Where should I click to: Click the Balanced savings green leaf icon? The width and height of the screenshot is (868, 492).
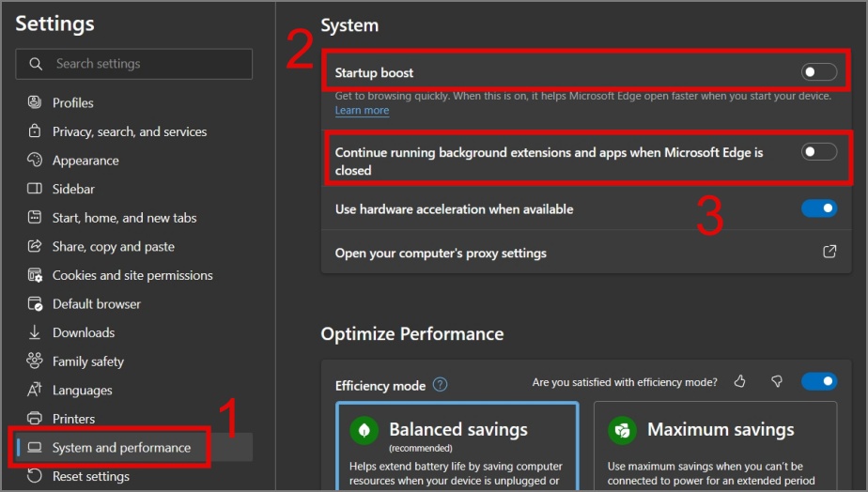click(364, 430)
